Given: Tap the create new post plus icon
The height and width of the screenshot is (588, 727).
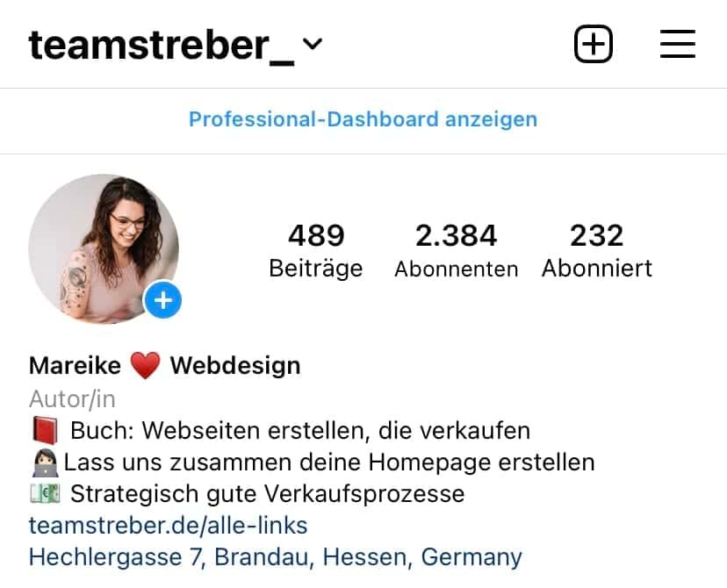Looking at the screenshot, I should tap(593, 44).
